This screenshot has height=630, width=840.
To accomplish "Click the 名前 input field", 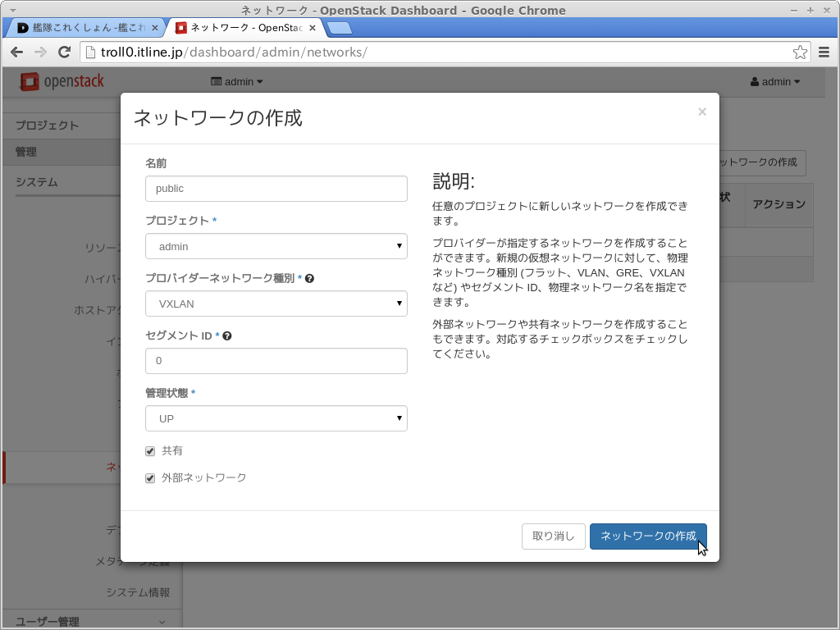I will (x=276, y=189).
